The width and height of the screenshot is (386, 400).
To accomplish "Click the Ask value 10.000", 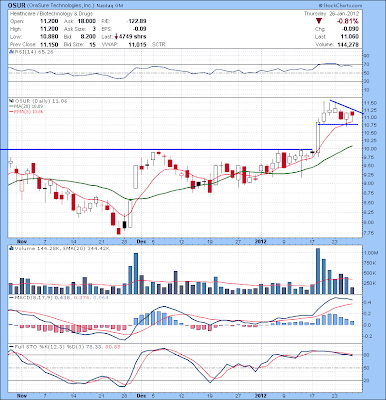I will [87, 21].
